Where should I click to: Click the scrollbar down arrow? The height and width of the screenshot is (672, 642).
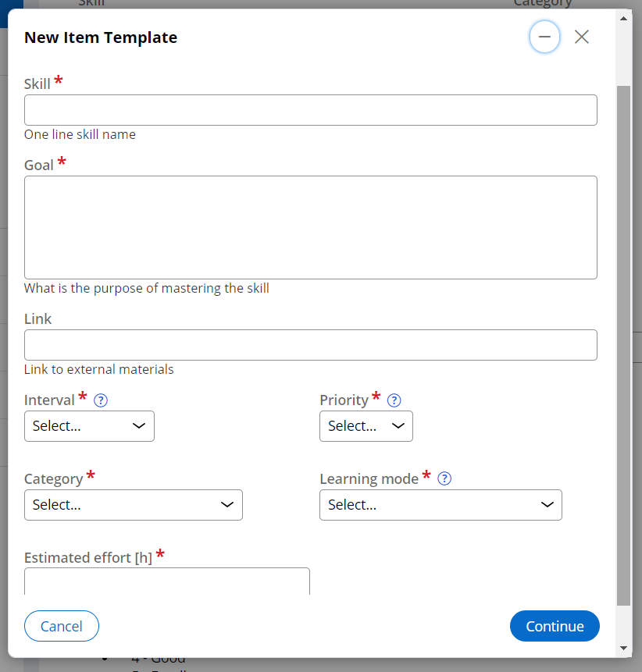click(623, 648)
